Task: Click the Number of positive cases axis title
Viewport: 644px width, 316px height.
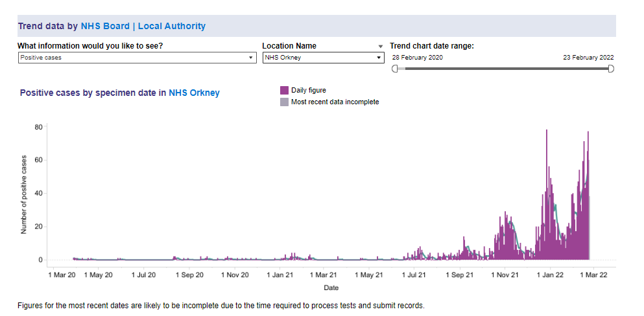Action: pos(23,194)
